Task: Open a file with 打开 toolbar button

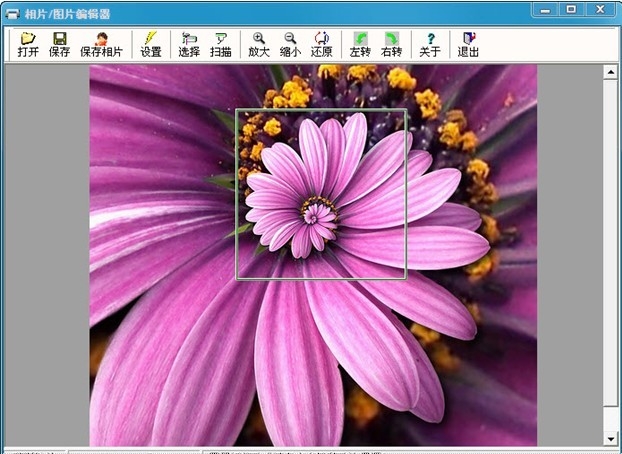Action: tap(28, 44)
